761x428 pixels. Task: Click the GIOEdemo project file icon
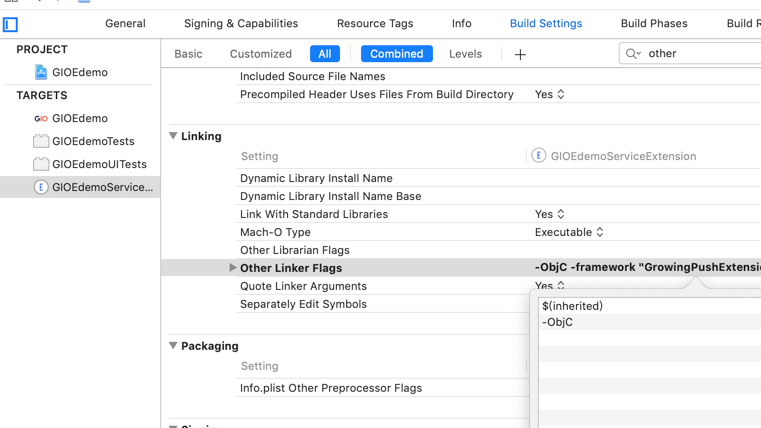[x=41, y=72]
